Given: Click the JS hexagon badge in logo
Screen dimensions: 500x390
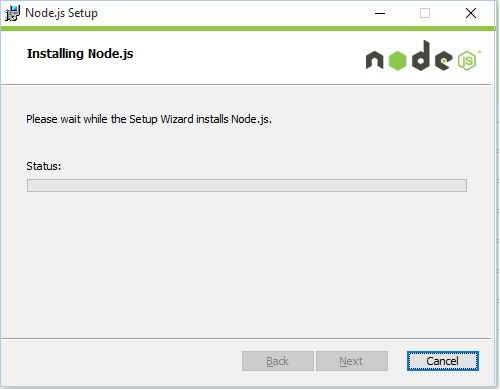Looking at the screenshot, I should point(467,61).
